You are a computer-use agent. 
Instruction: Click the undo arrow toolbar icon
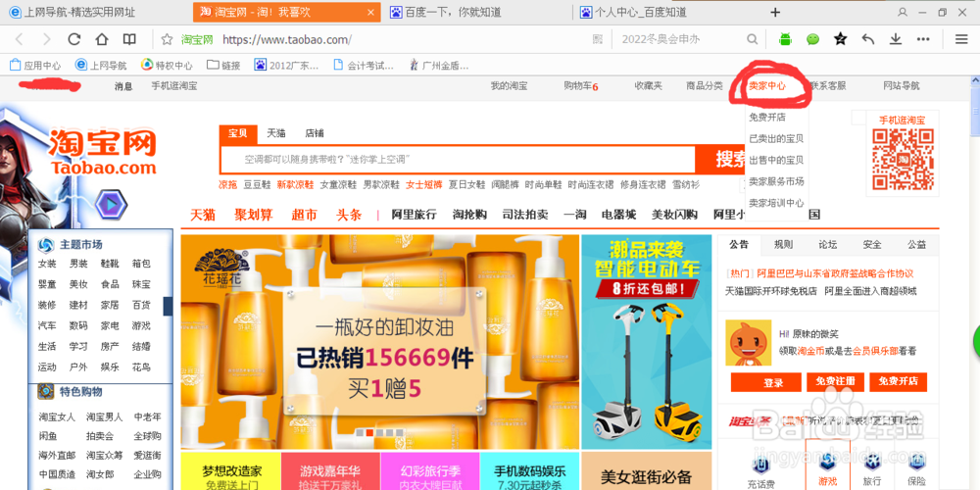(x=867, y=39)
